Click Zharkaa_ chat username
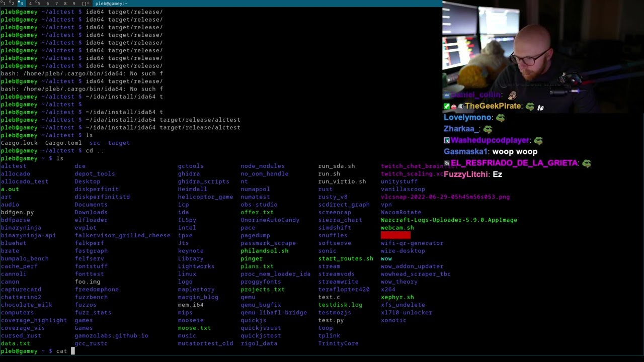This screenshot has width=644, height=362. (x=461, y=129)
